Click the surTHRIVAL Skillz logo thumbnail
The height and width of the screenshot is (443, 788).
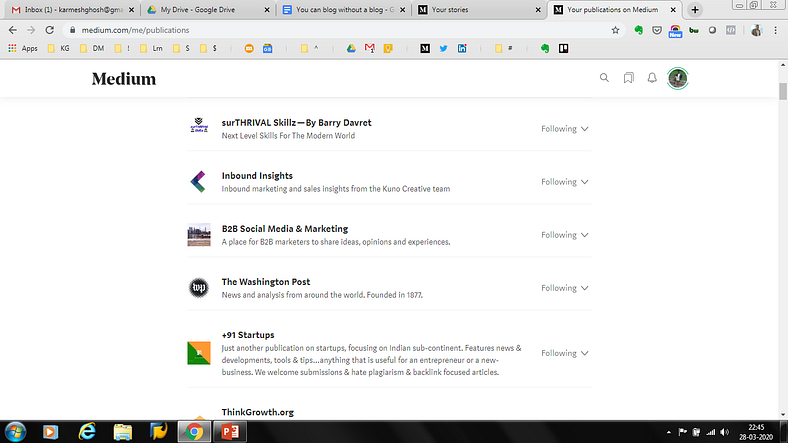[x=199, y=125]
